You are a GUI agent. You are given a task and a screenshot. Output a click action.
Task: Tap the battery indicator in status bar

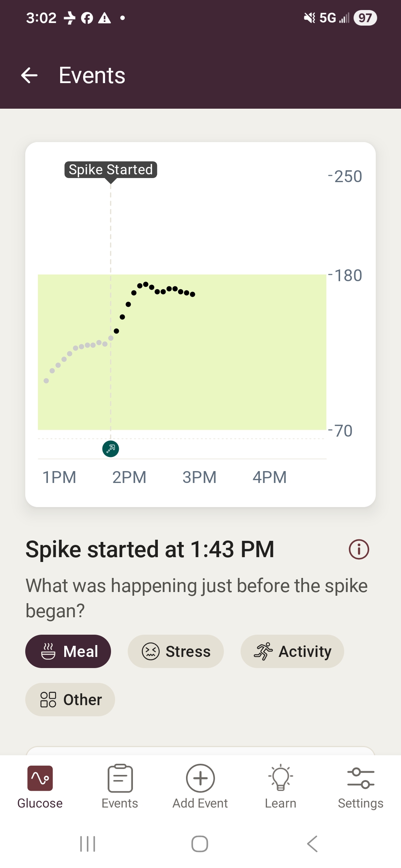365,18
